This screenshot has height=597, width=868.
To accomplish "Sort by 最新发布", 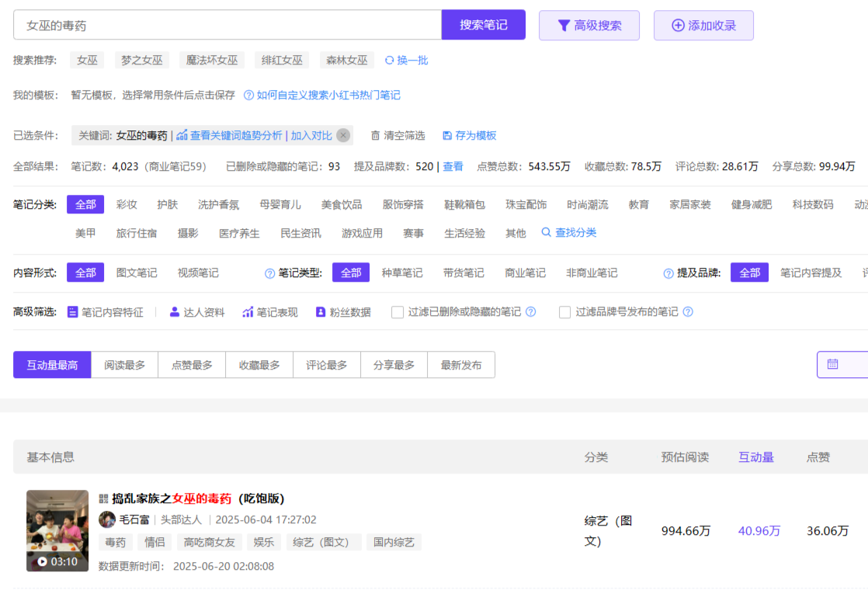I will point(461,365).
